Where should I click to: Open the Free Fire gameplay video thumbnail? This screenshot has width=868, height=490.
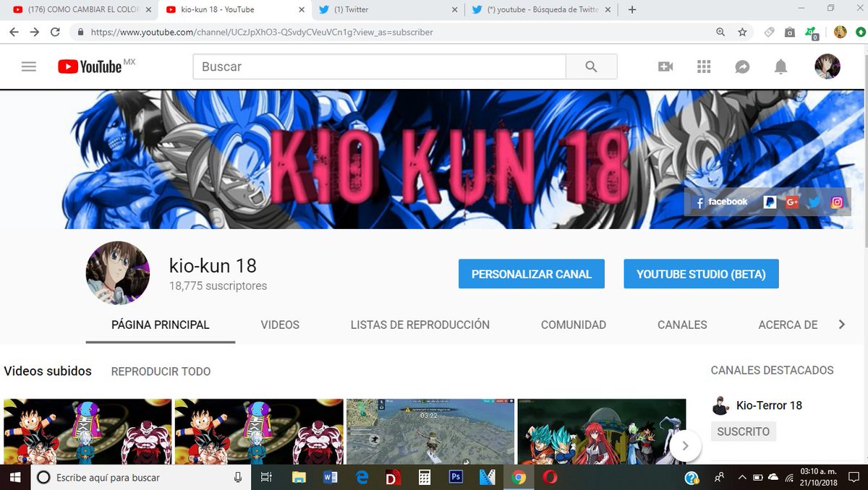[430, 431]
